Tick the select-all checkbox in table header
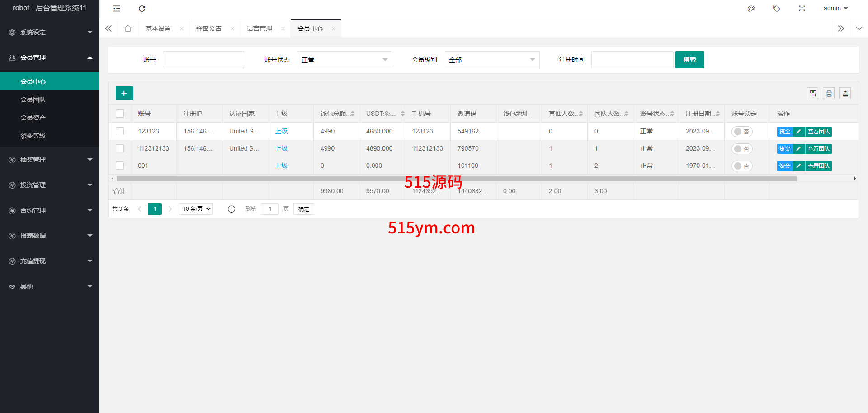Viewport: 868px width, 413px height. [120, 114]
